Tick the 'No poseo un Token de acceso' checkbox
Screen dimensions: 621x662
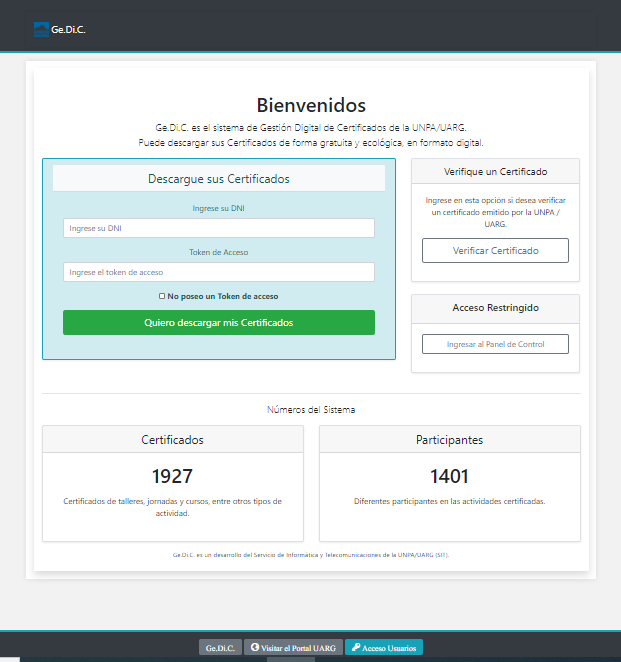pyautogui.click(x=162, y=296)
